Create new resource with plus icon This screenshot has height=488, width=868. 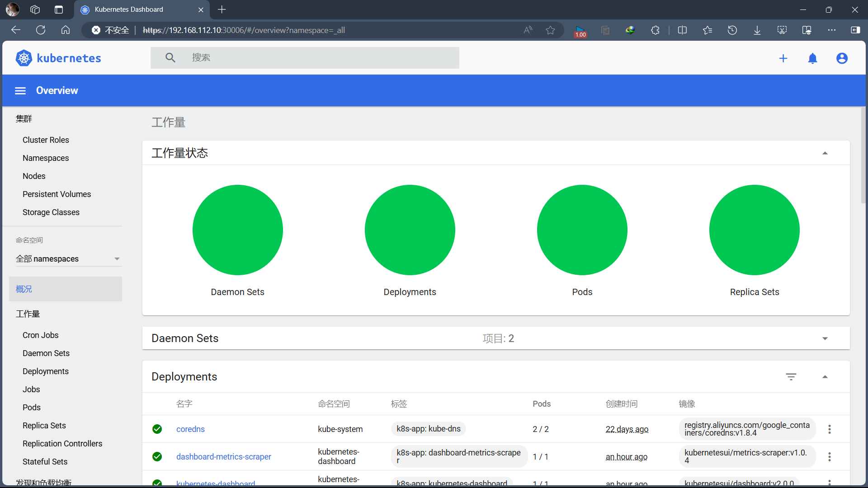coord(783,58)
